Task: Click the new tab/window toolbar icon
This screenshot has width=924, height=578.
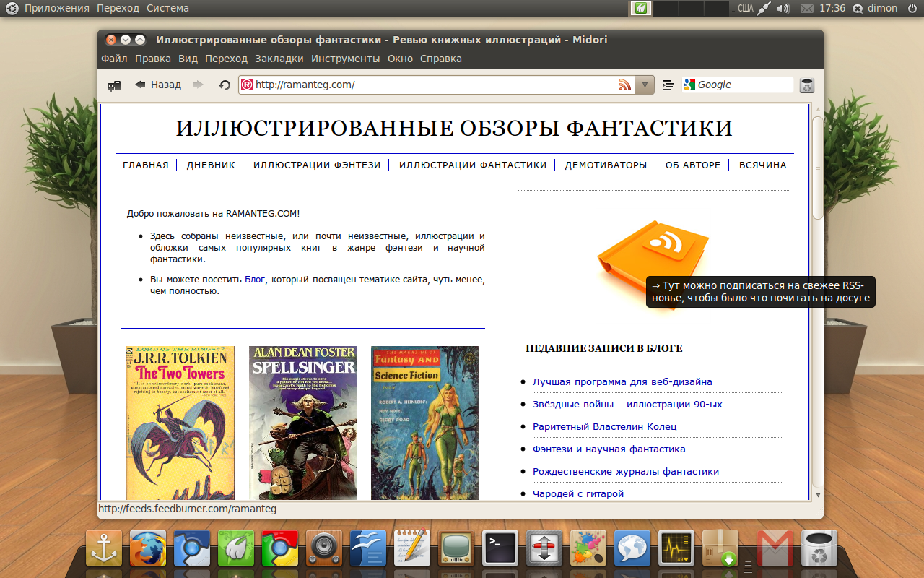Action: coord(114,85)
